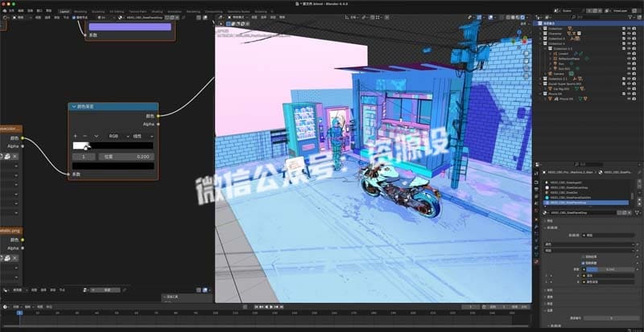The width and height of the screenshot is (644, 332).
Task: Open the World properties tab
Action: click(536, 211)
